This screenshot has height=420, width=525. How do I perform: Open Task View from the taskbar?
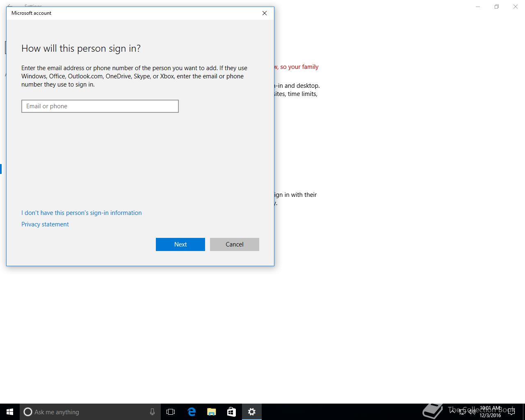pyautogui.click(x=171, y=412)
